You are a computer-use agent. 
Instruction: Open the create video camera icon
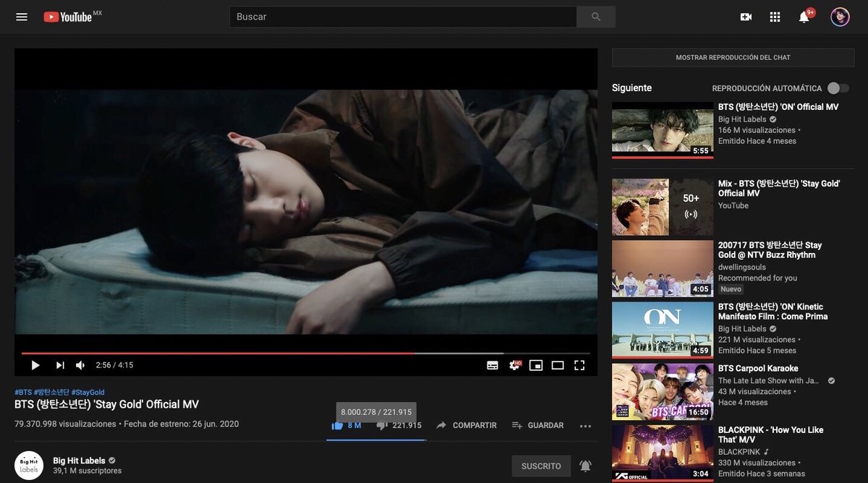pos(746,17)
